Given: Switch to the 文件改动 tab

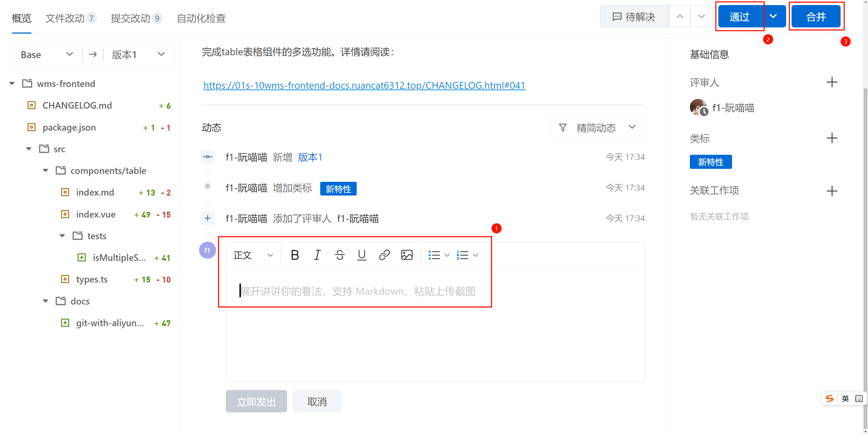Looking at the screenshot, I should coord(71,18).
